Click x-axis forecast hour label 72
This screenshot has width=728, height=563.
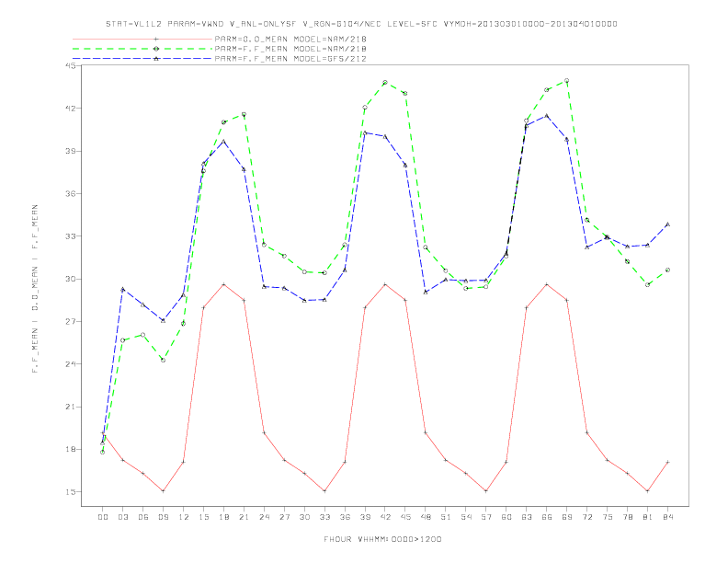click(x=587, y=517)
